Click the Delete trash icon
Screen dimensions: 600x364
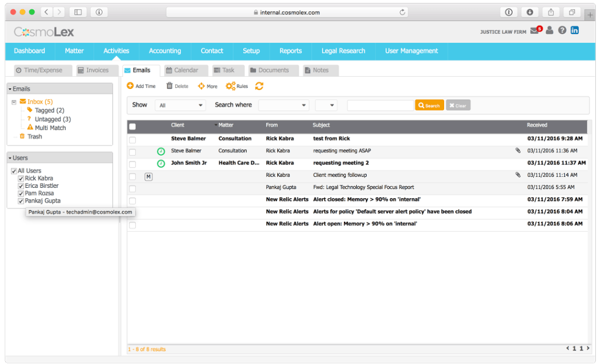[169, 85]
